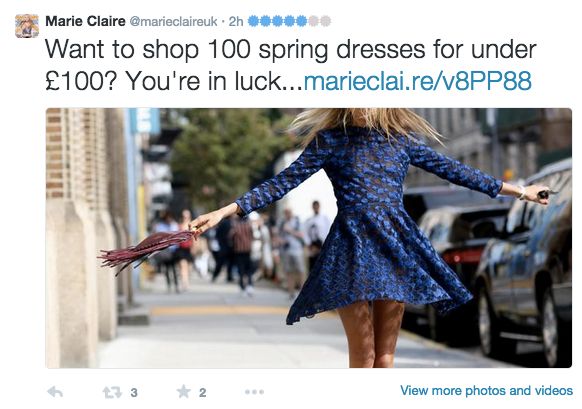This screenshot has width=582, height=409.
Task: Select the second blue badge after timestamp
Action: click(265, 21)
